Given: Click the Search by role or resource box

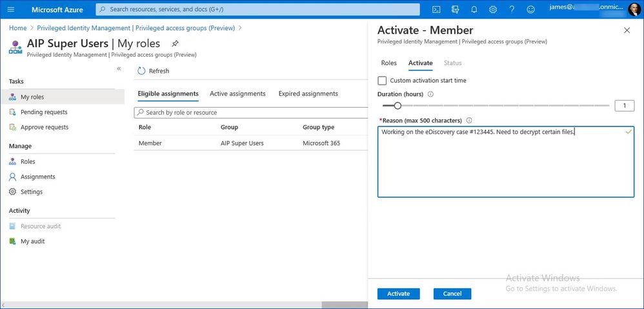Looking at the screenshot, I should coord(251,112).
